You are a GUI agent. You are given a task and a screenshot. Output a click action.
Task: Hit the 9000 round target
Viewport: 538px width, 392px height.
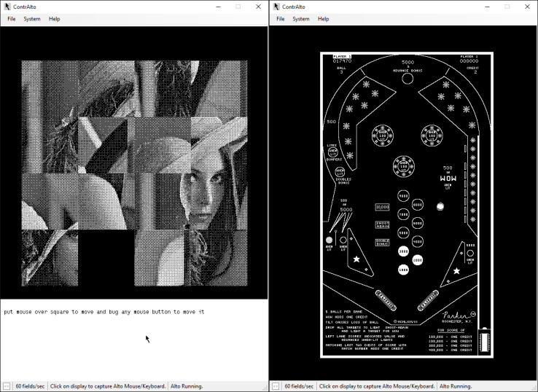[x=403, y=196]
